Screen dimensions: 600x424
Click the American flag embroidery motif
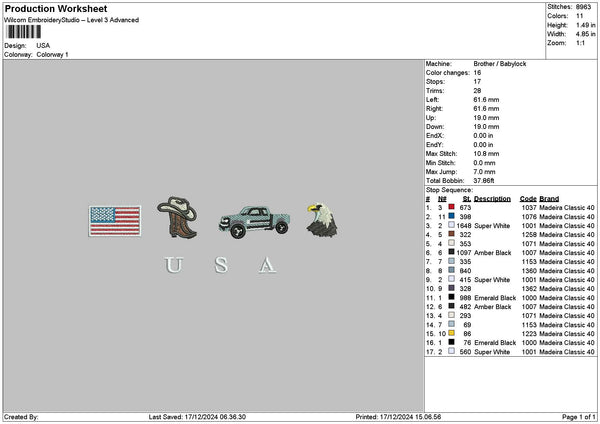[x=115, y=221]
